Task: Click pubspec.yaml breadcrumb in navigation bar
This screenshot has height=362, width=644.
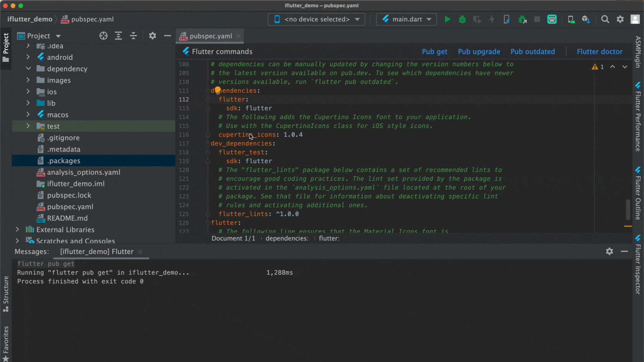Action: (88, 19)
